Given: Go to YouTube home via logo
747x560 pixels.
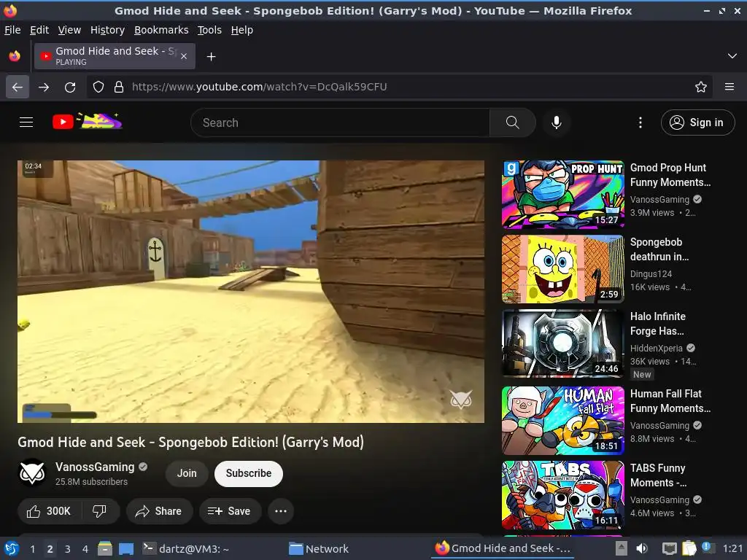Looking at the screenshot, I should (x=88, y=122).
